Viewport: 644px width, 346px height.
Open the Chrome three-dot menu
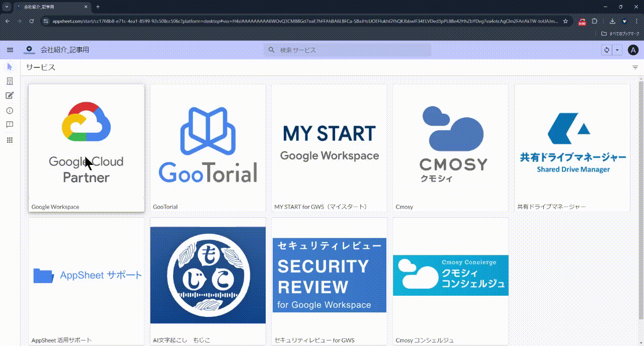(x=636, y=21)
